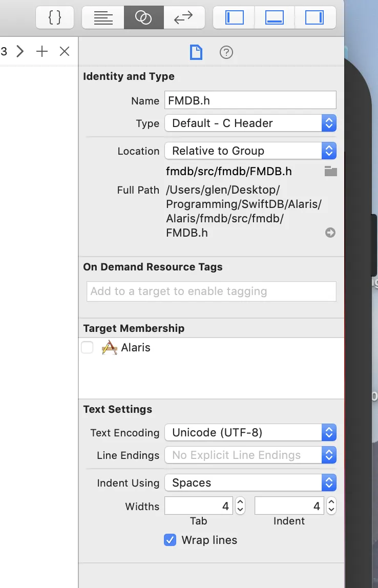The height and width of the screenshot is (588, 378).
Task: Show the Version editor arrows button
Action: (x=184, y=17)
